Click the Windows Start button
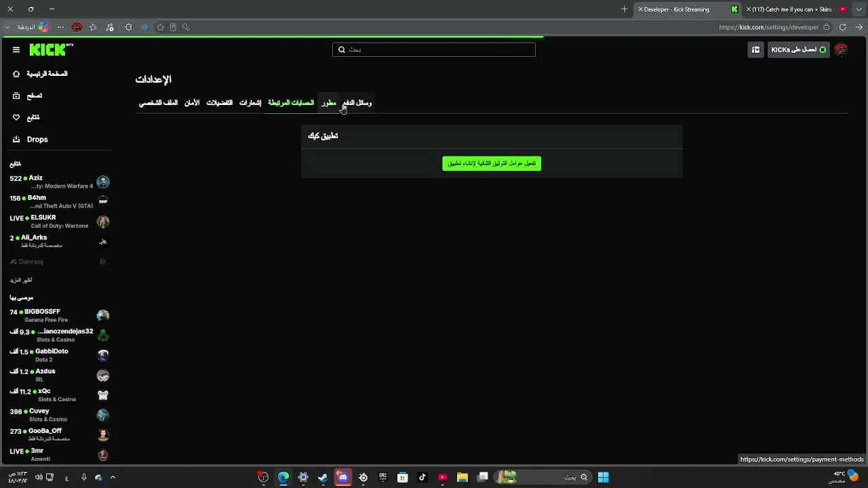 603,477
